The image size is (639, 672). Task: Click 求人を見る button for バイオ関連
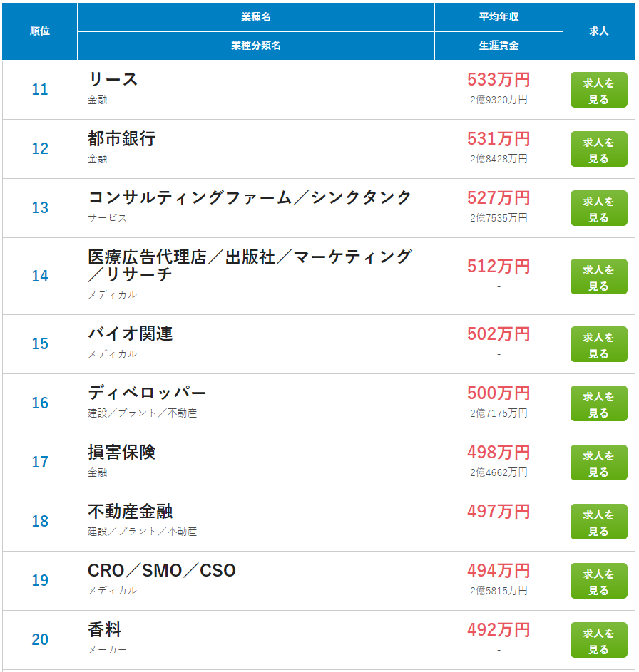pos(598,345)
